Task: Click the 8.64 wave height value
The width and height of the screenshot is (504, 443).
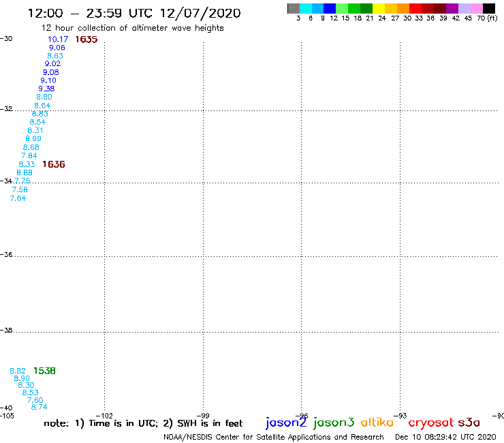Action: coord(42,106)
